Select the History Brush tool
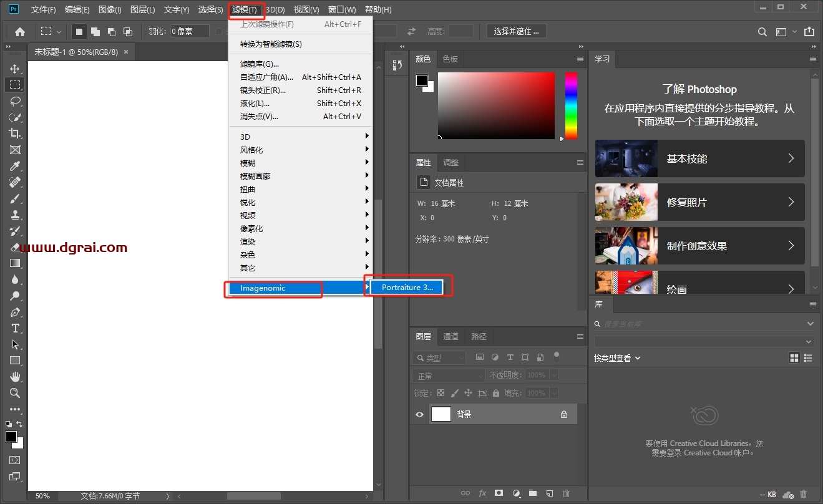Screen dimensions: 823x504 15,231
